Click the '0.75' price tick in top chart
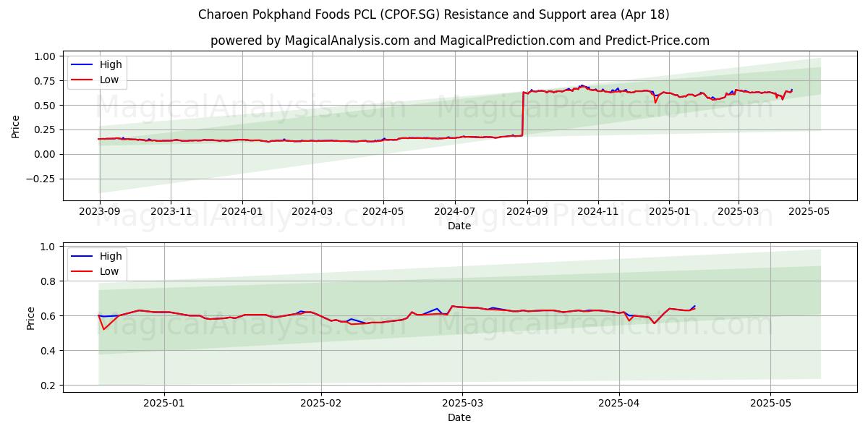The image size is (868, 434). (x=45, y=81)
